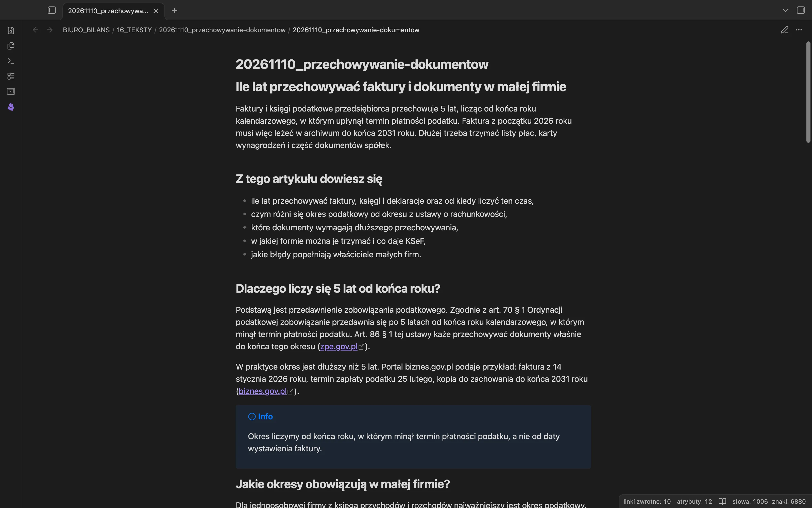
Task: Click 'linki zwrotne: 10' in status bar
Action: click(x=647, y=501)
